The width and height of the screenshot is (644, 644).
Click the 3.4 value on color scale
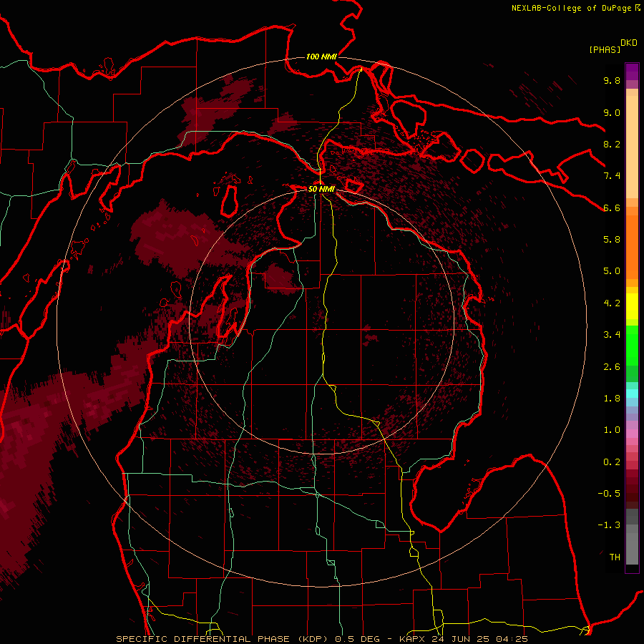coord(612,335)
